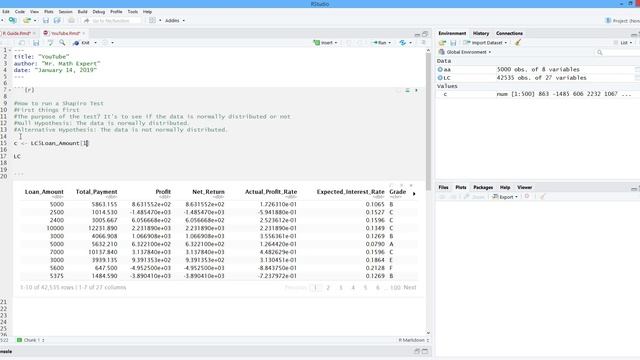Click the publish icon in editor toolbar
Screen dimensions: 640x360
[x=403, y=43]
